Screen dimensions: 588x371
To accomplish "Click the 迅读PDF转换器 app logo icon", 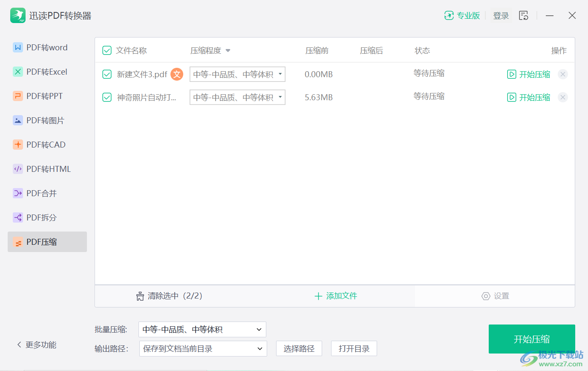I will (18, 15).
